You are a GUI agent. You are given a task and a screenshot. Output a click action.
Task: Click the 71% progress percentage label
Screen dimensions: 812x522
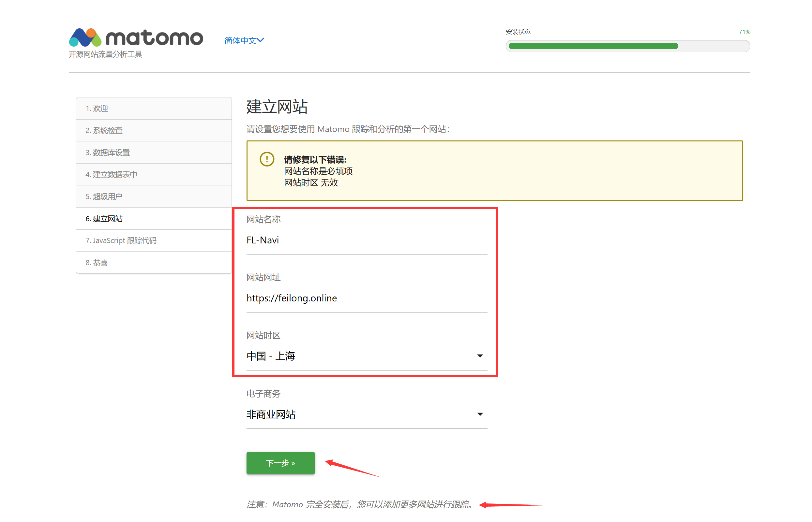pos(744,32)
